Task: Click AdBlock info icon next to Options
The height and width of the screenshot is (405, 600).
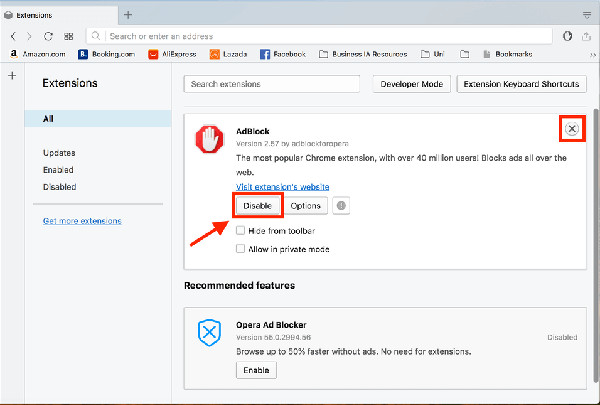Action: pyautogui.click(x=341, y=206)
